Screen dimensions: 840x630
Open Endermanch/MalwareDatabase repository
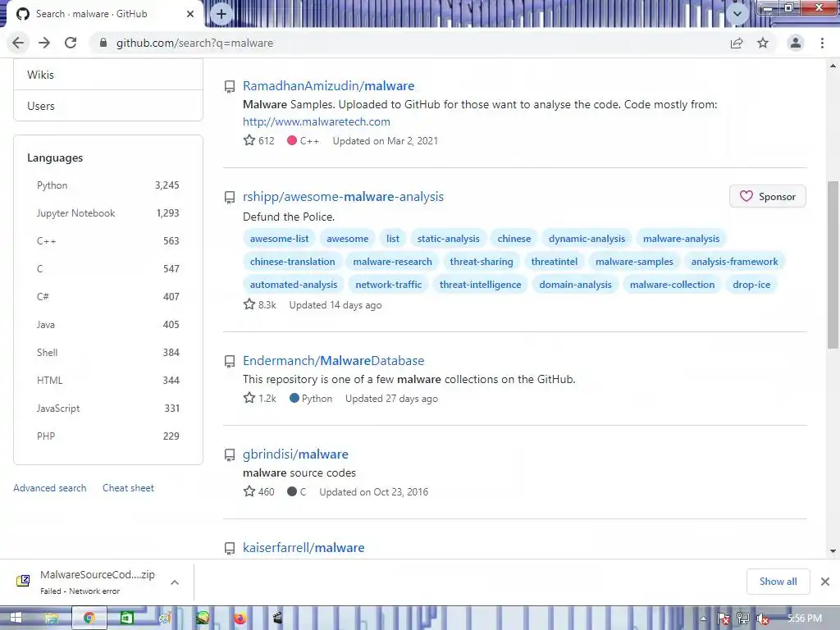coord(333,361)
